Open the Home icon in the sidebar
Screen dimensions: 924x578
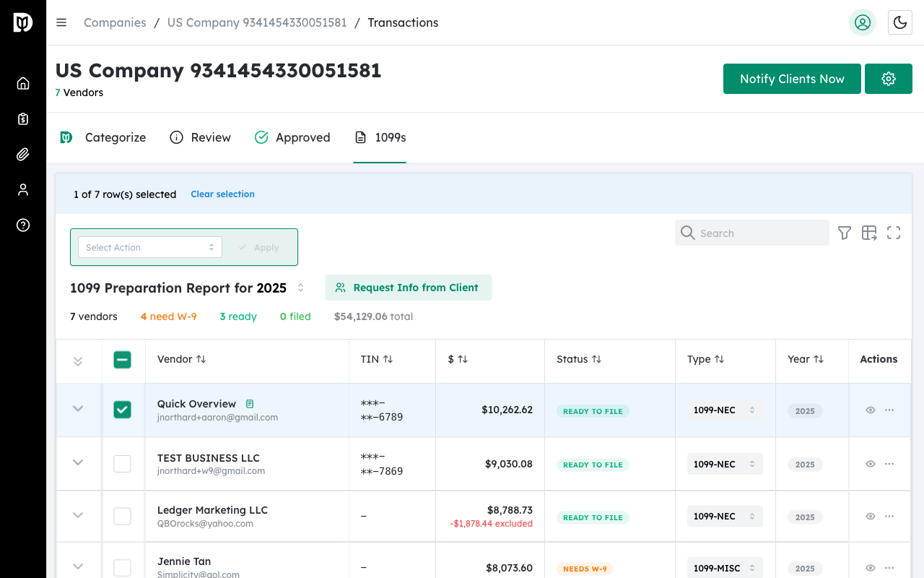[x=22, y=82]
